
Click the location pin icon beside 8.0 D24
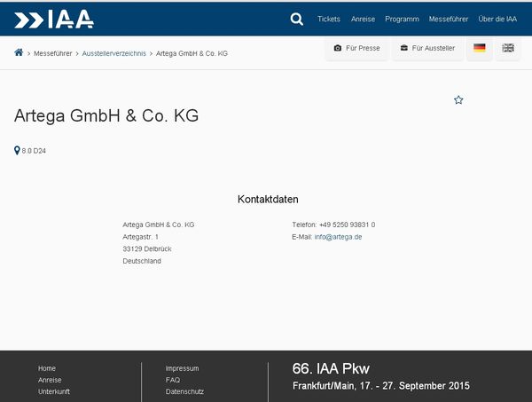click(17, 150)
